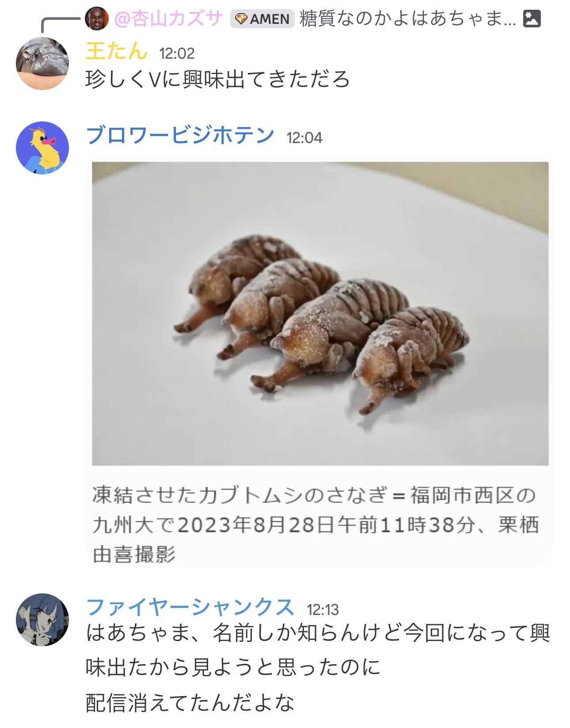The width and height of the screenshot is (570, 728).
Task: Jump to replied message 糖質なのかよはあちゃま
Action: 408,19
